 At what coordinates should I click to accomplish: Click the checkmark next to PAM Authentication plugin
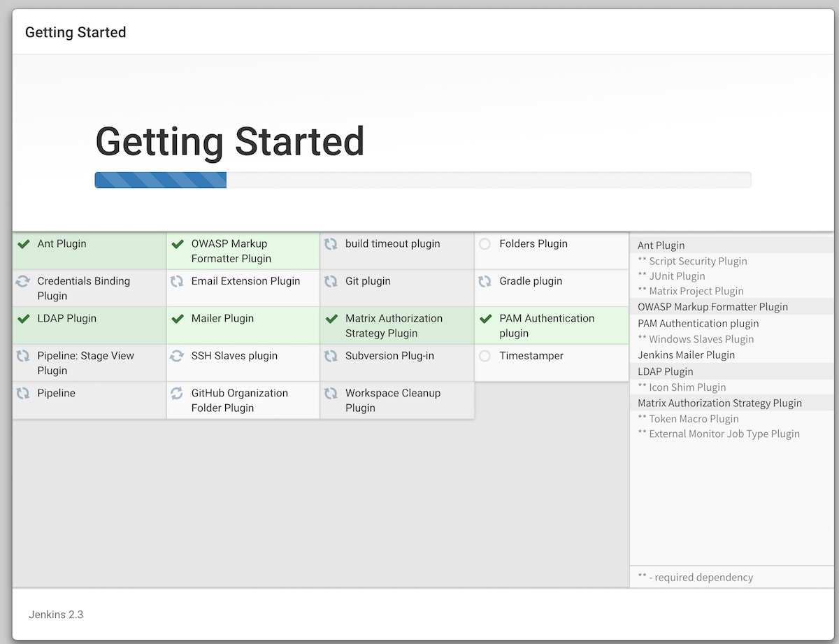[x=485, y=319]
